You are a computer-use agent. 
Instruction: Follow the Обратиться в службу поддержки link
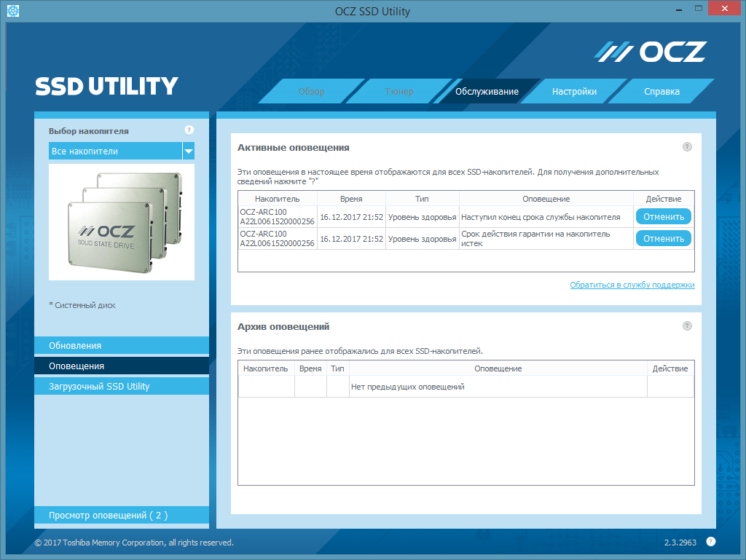click(x=632, y=285)
